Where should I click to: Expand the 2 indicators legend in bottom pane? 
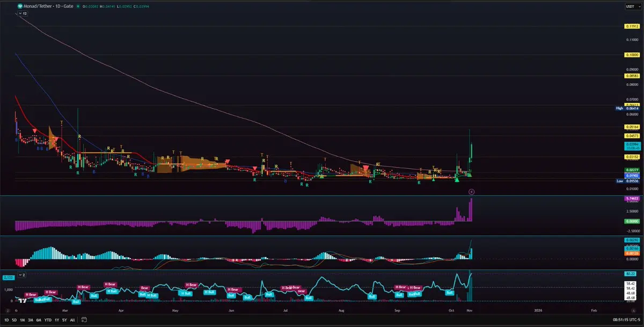click(x=23, y=275)
